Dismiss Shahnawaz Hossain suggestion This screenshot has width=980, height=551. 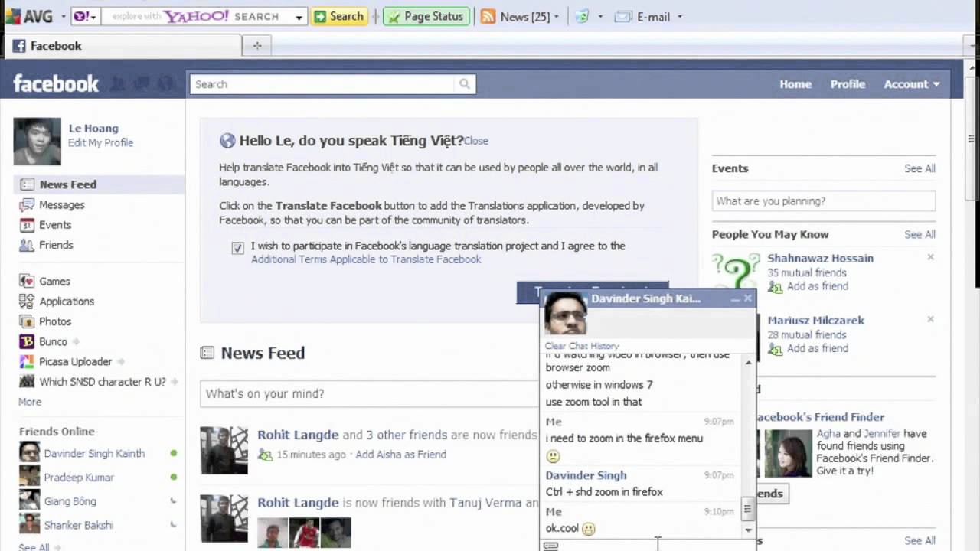pos(930,257)
